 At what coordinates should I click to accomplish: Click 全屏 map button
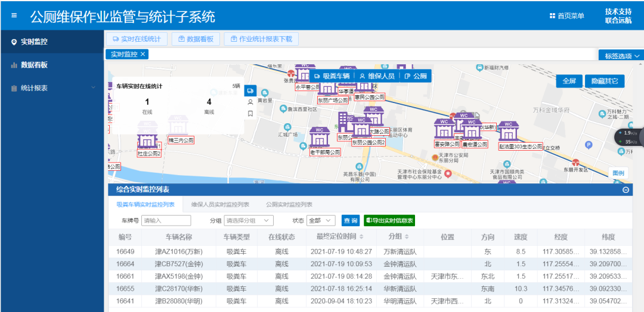point(569,81)
